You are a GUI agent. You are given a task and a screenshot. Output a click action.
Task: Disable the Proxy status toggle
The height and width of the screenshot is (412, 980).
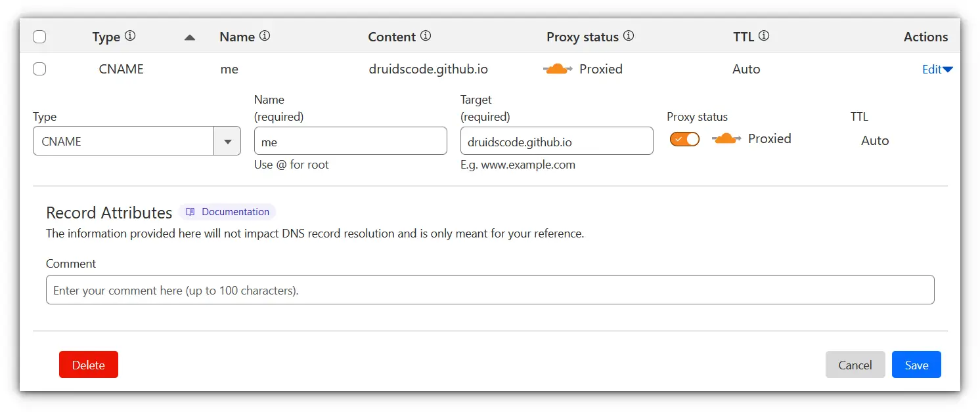[x=684, y=139]
